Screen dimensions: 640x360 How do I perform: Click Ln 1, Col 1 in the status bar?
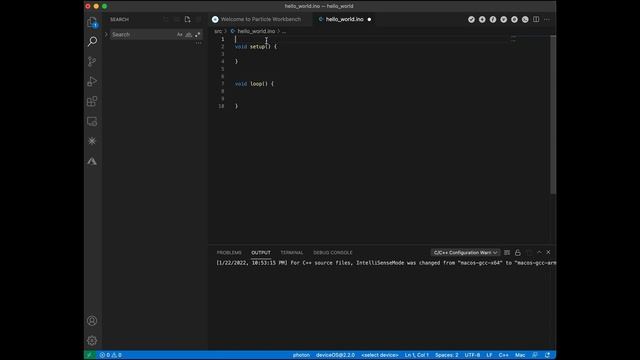(417, 355)
